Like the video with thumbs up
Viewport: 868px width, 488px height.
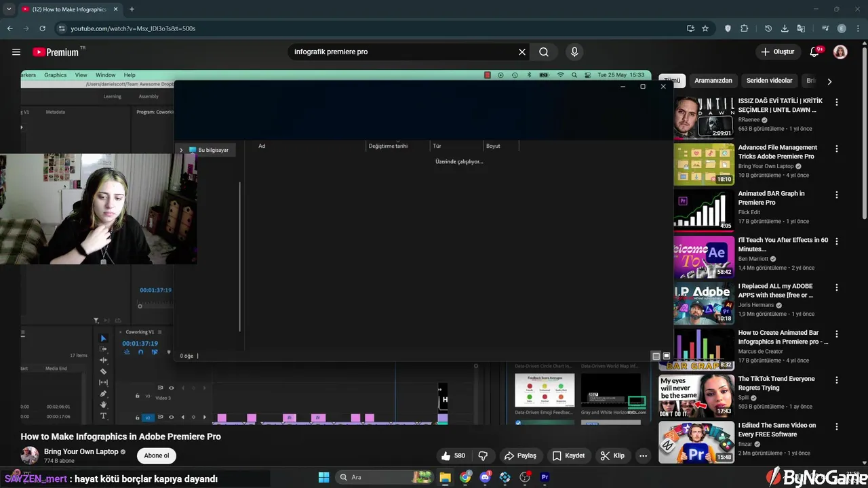pyautogui.click(x=453, y=455)
